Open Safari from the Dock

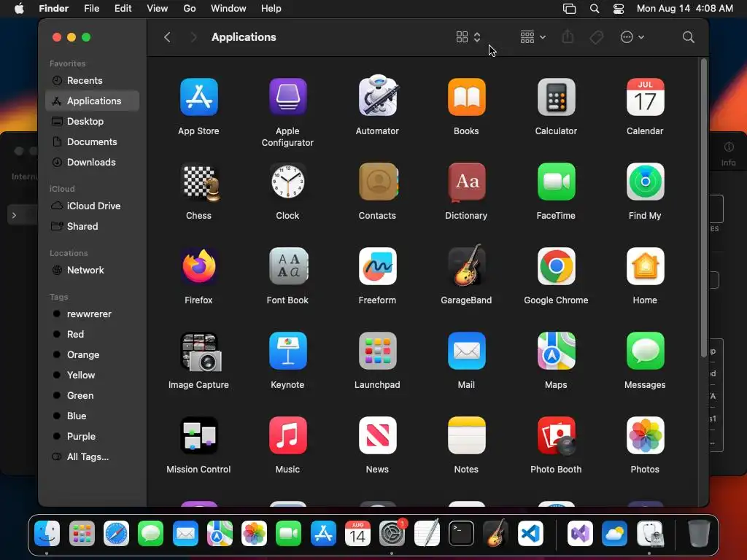pyautogui.click(x=116, y=533)
